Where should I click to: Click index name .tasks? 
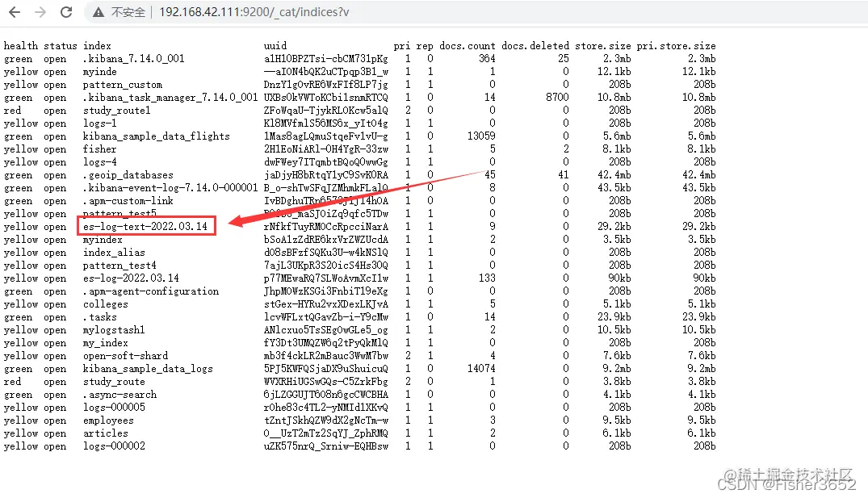(99, 317)
